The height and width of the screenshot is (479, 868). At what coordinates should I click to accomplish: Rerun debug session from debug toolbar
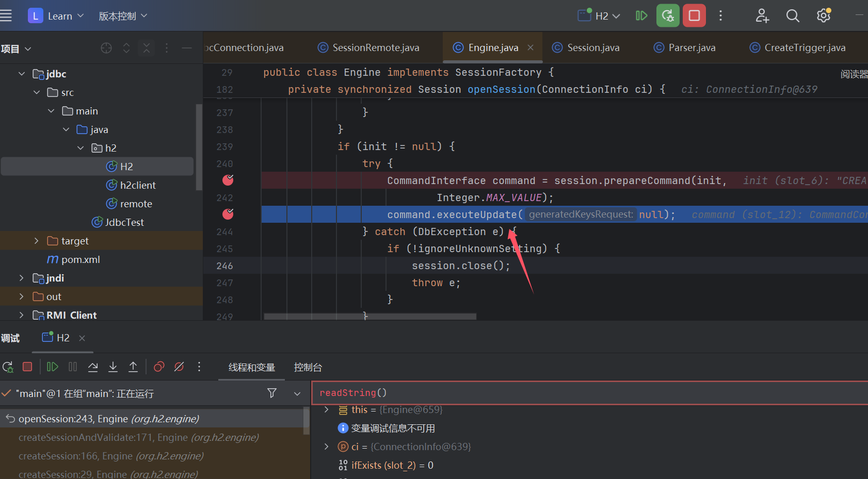8,367
